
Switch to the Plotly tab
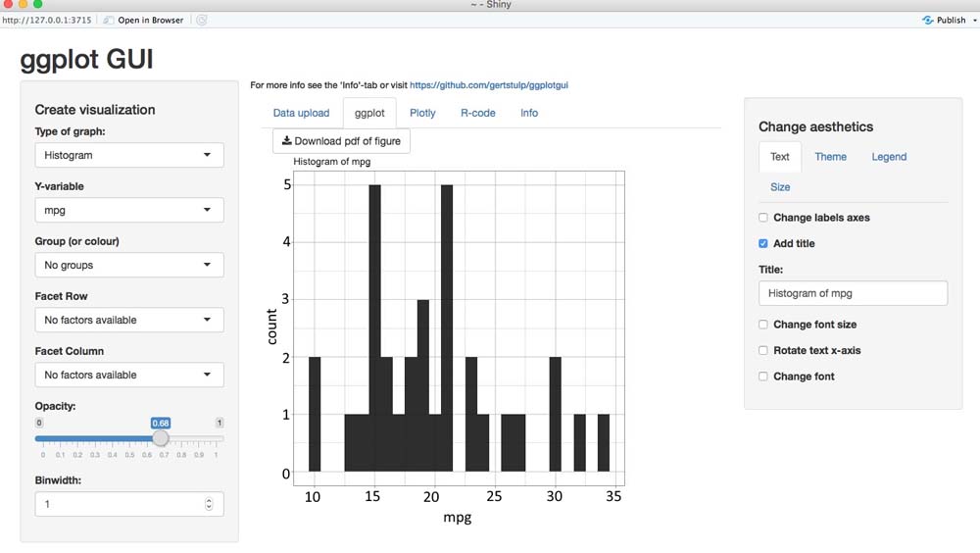(x=422, y=113)
